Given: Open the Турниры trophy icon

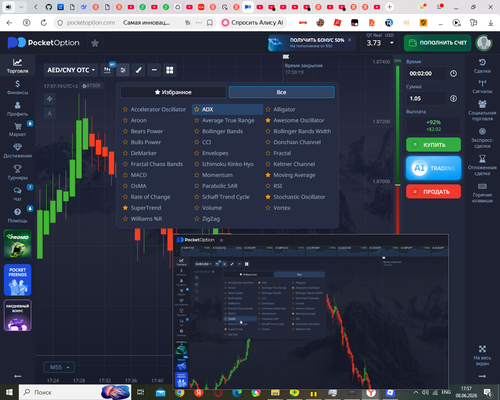Looking at the screenshot, I should 17,172.
